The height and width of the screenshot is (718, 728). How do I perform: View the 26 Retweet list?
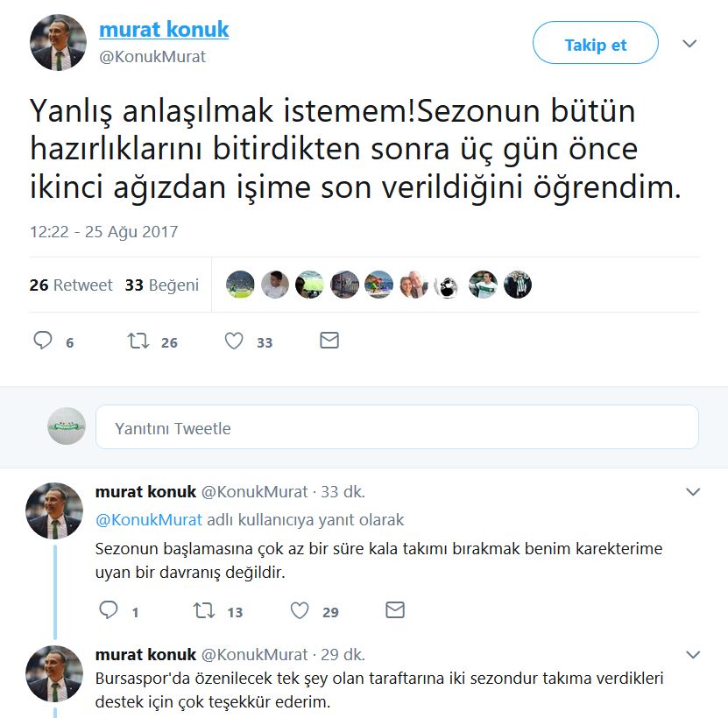tap(71, 285)
